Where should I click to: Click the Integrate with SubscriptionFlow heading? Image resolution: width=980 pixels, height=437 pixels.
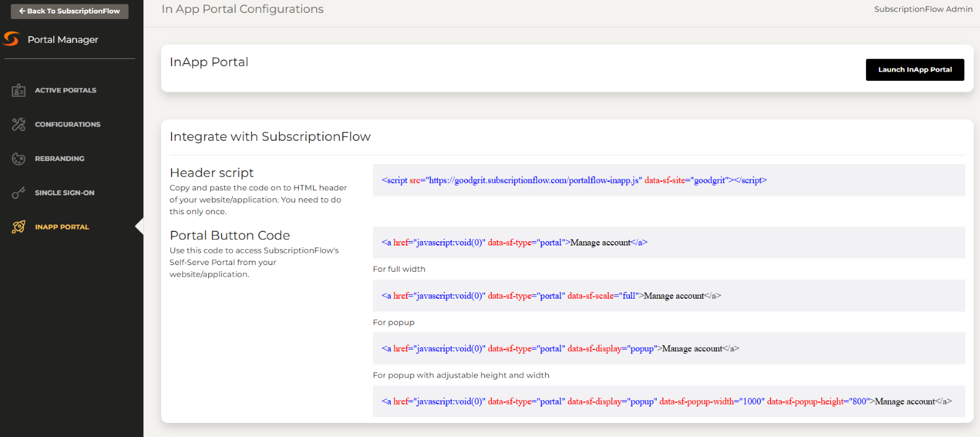pyautogui.click(x=270, y=136)
